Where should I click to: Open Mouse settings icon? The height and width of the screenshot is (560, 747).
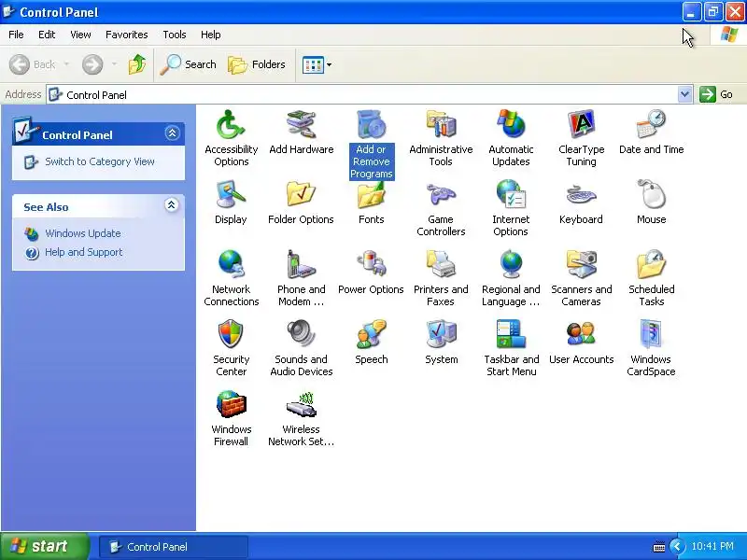[651, 203]
